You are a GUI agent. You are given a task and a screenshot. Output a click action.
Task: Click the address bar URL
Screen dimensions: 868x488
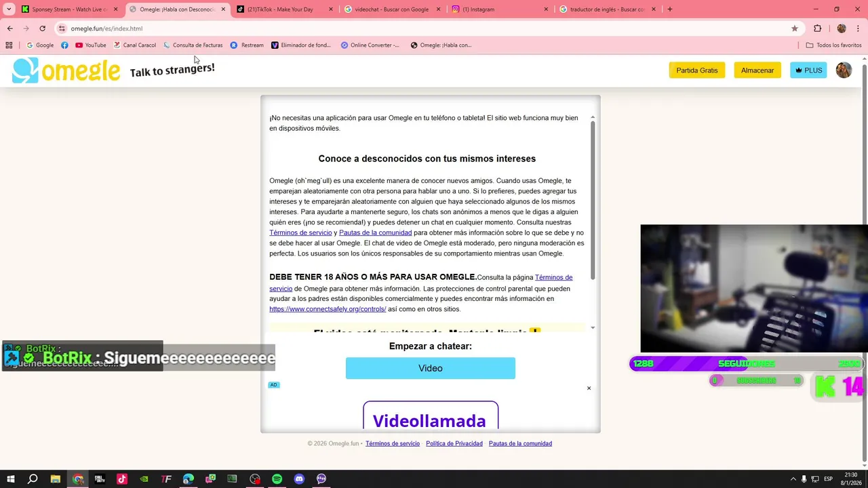tap(106, 28)
